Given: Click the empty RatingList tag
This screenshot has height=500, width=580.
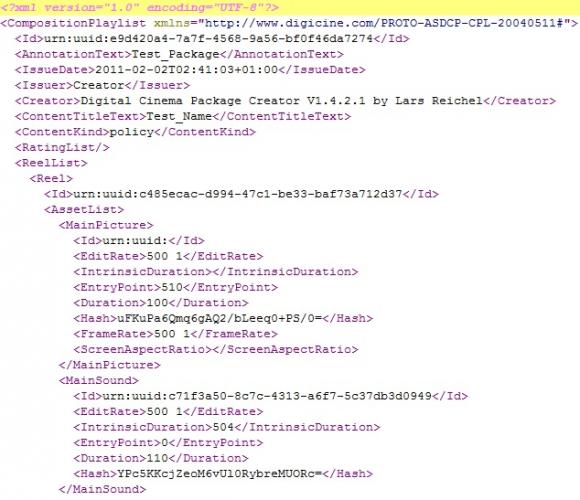Looking at the screenshot, I should pyautogui.click(x=62, y=148).
